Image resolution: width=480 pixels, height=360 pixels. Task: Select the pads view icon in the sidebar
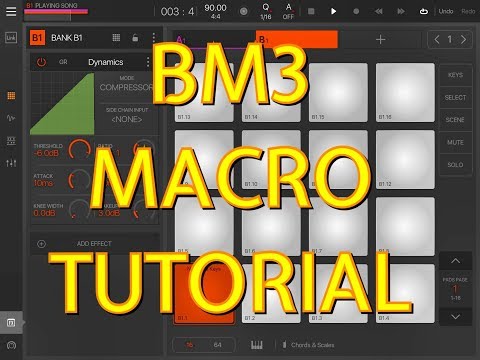pos(11,96)
